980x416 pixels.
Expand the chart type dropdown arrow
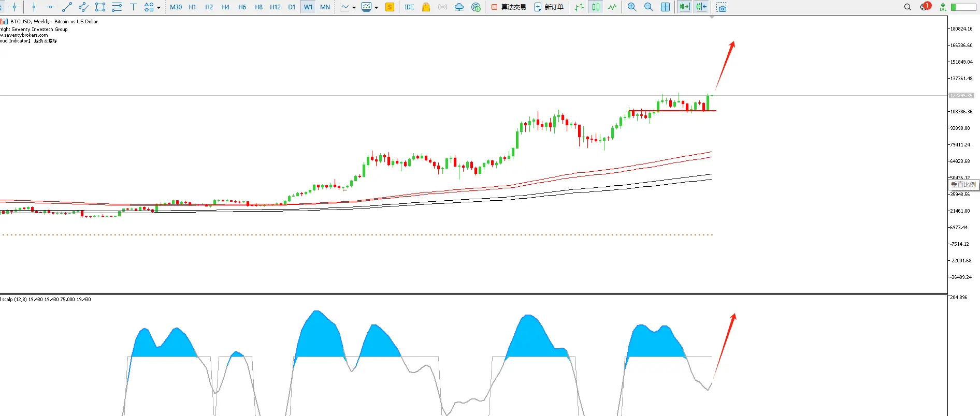pyautogui.click(x=354, y=8)
